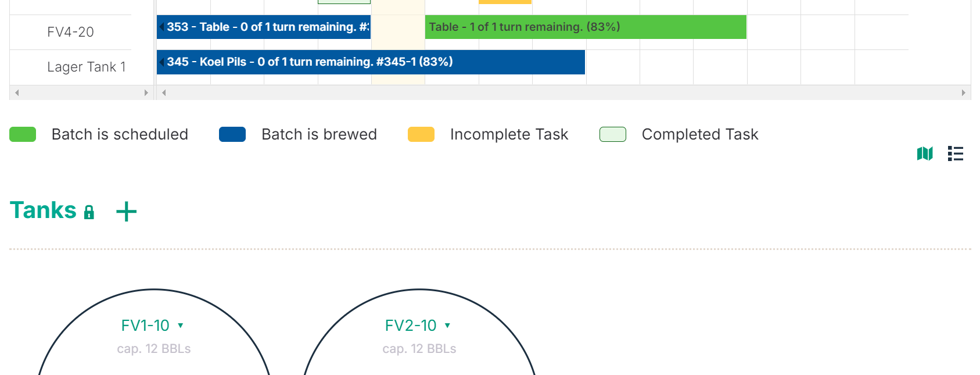Select the Lager Tank 1 row label
Viewport: 980px width, 375px height.
tap(87, 67)
